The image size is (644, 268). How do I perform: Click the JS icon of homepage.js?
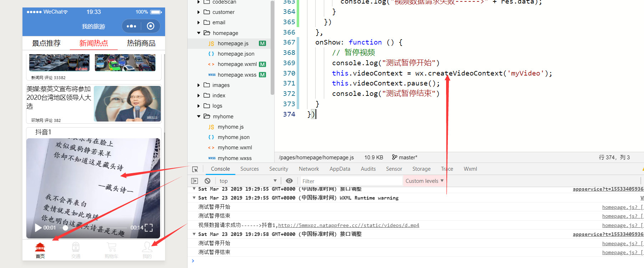click(x=211, y=43)
